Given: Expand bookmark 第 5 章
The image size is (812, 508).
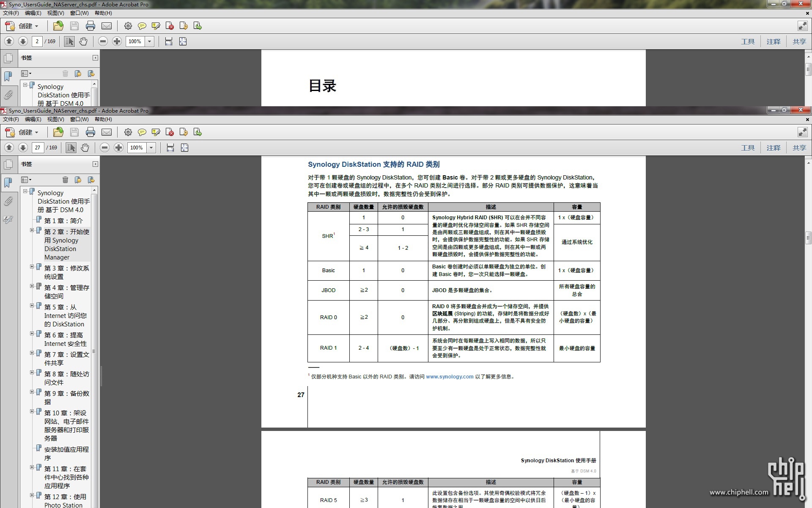Looking at the screenshot, I should point(32,306).
